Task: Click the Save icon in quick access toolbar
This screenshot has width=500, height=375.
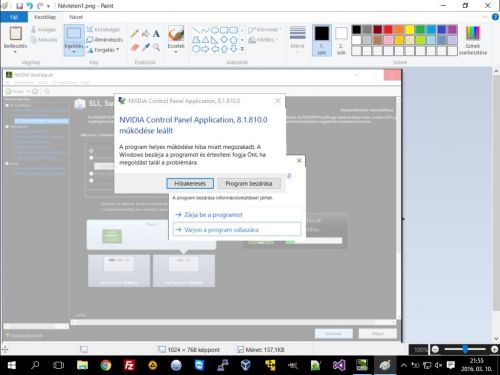Action: tap(19, 6)
